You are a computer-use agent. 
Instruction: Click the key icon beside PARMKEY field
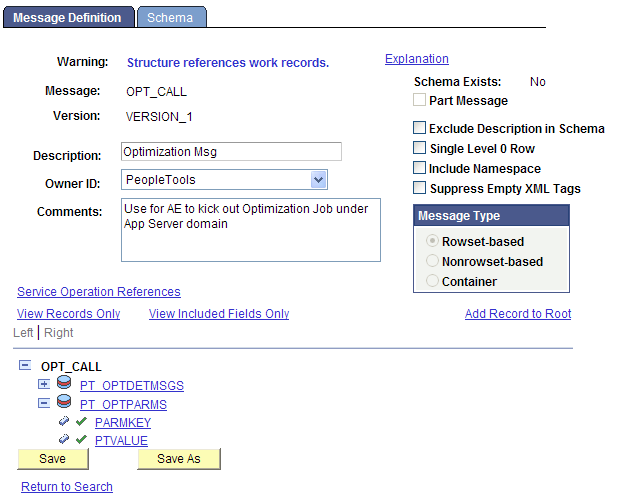point(64,421)
